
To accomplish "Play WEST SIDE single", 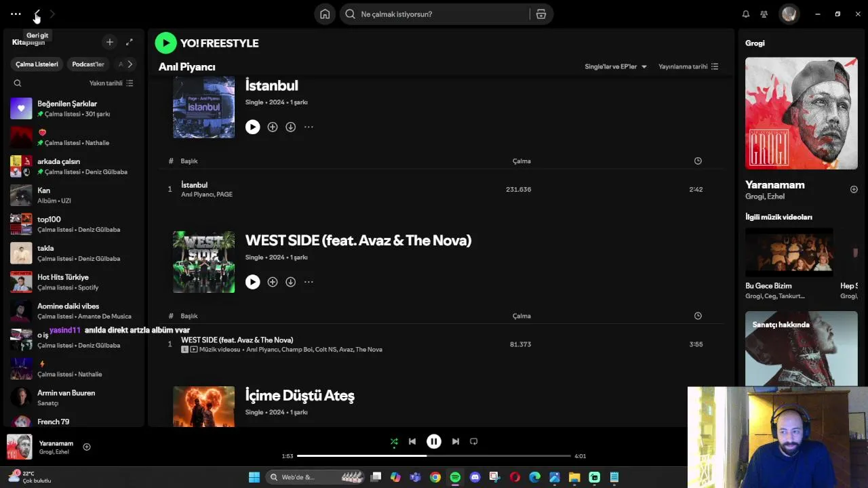I will (252, 282).
